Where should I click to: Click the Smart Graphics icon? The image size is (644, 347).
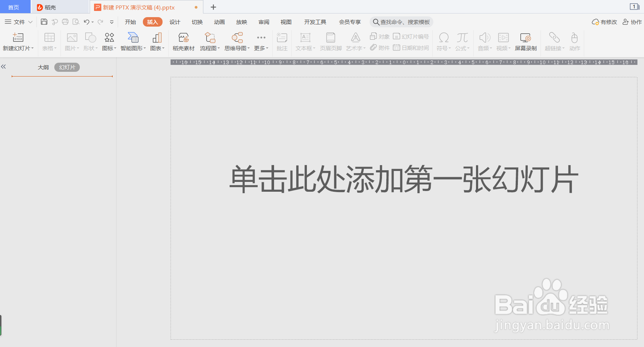133,37
